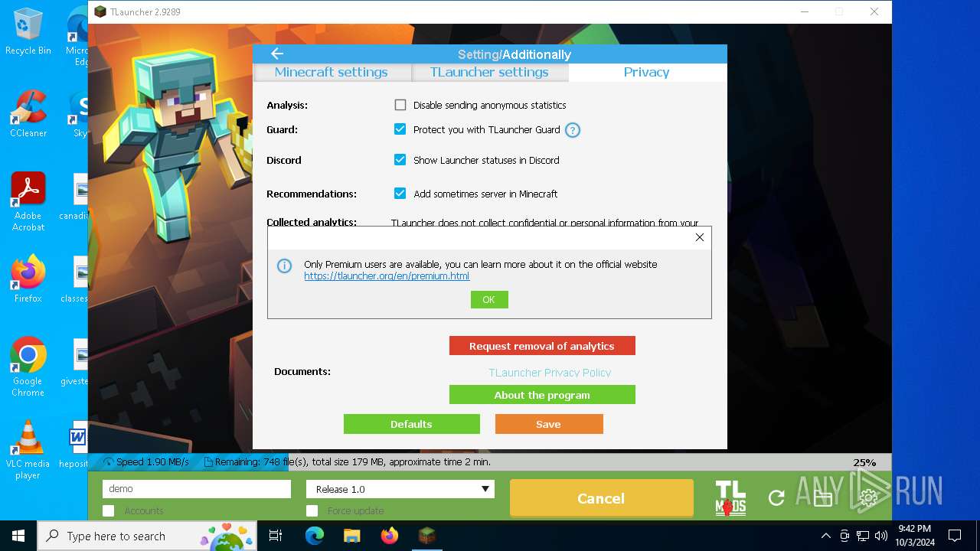
Task: Click OK in the premium dialog
Action: (x=489, y=299)
